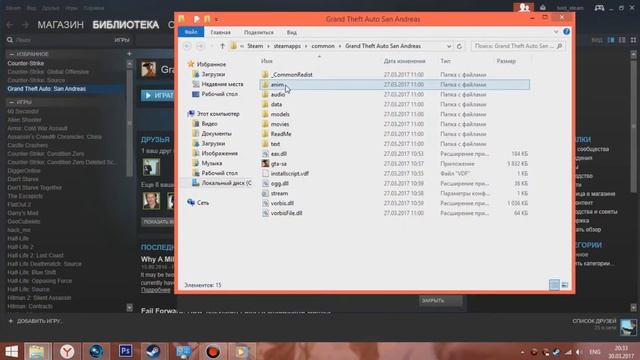Open Windows Start button
Image resolution: width=640 pixels, height=360 pixels.
click(11, 351)
